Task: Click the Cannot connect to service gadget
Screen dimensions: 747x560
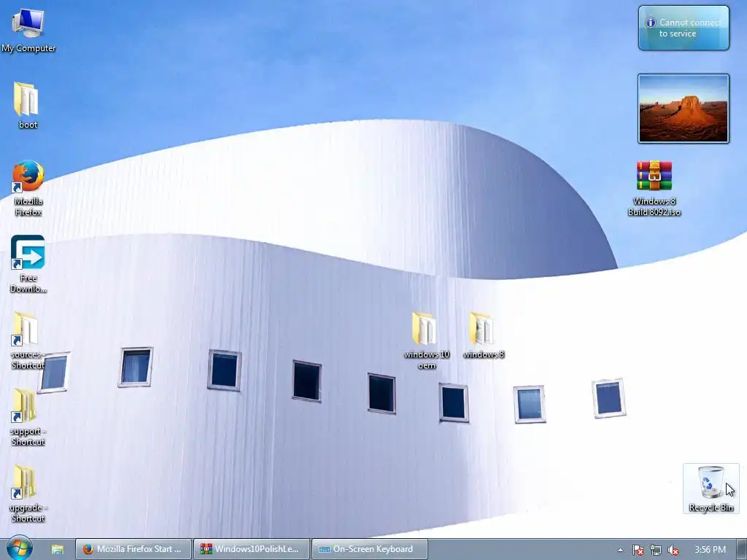Action: (684, 28)
